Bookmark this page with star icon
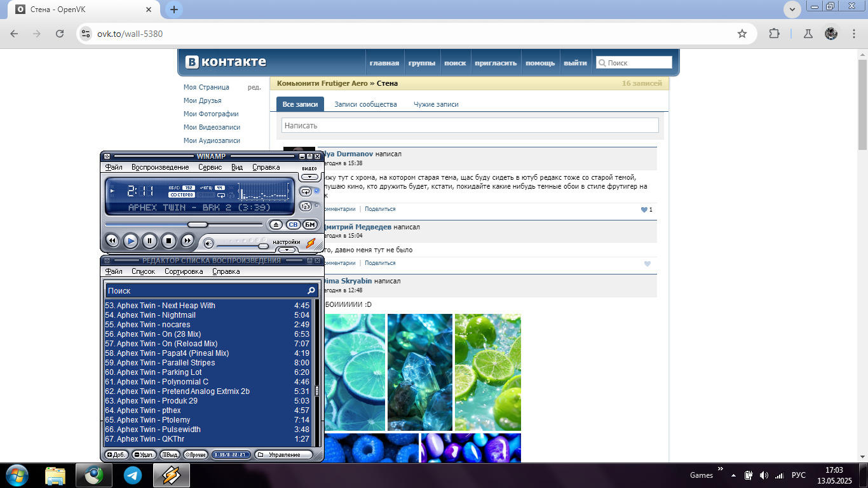Viewport: 868px width, 488px height. pyautogui.click(x=742, y=34)
